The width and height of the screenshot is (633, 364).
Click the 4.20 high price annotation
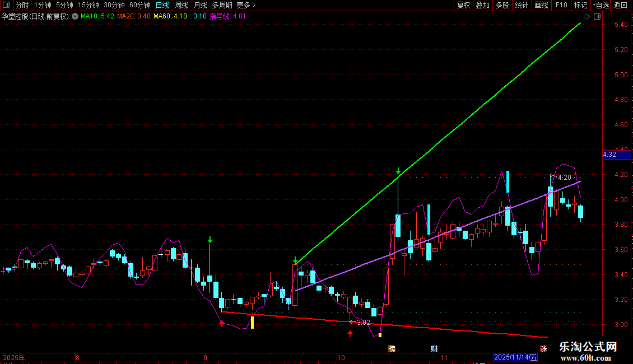564,177
